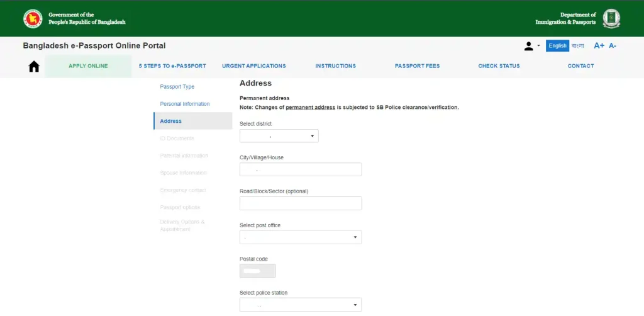Increase font size with A+
This screenshot has width=644, height=316.
coord(599,46)
